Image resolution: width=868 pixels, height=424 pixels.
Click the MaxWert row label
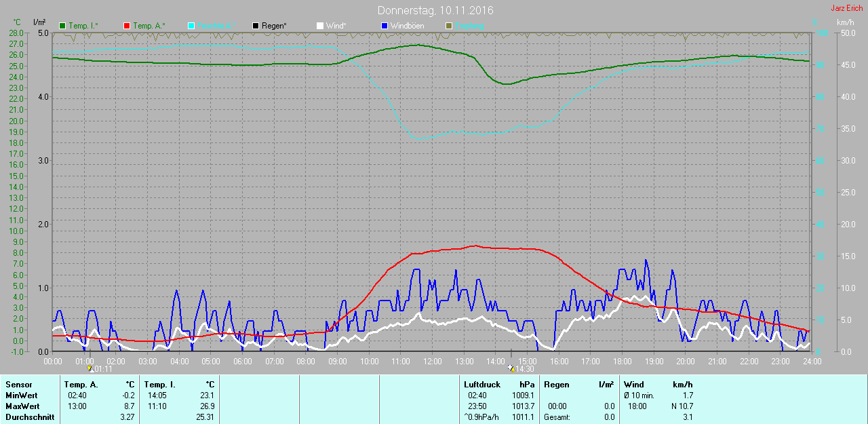click(x=22, y=406)
